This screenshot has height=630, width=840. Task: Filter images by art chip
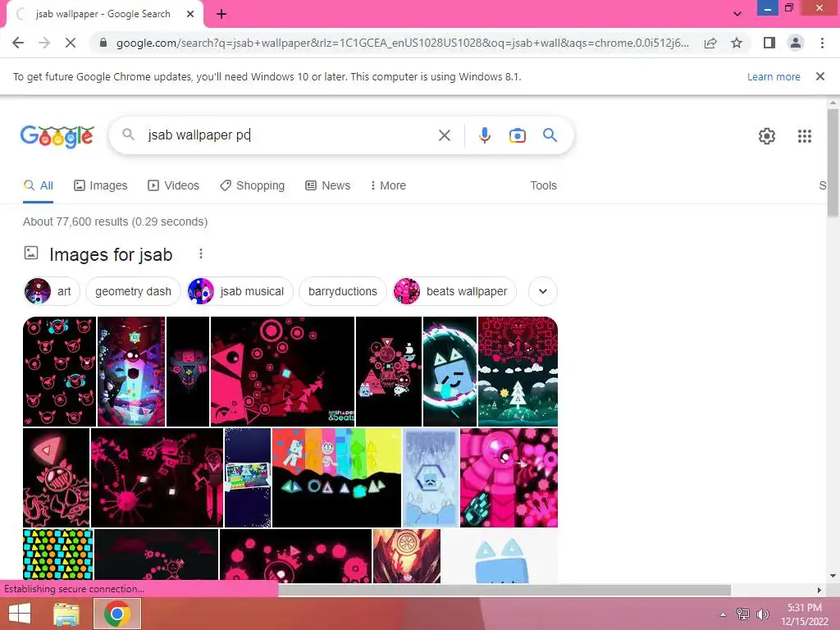pos(52,291)
